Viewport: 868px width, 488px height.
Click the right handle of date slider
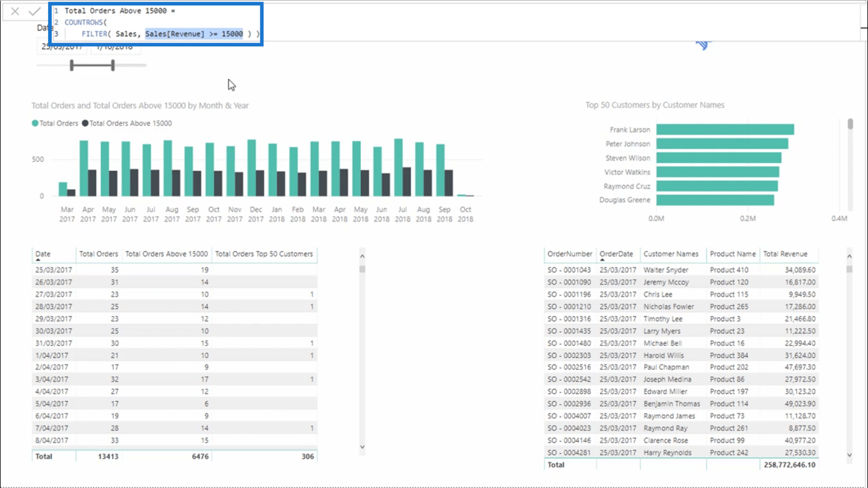pyautogui.click(x=113, y=66)
